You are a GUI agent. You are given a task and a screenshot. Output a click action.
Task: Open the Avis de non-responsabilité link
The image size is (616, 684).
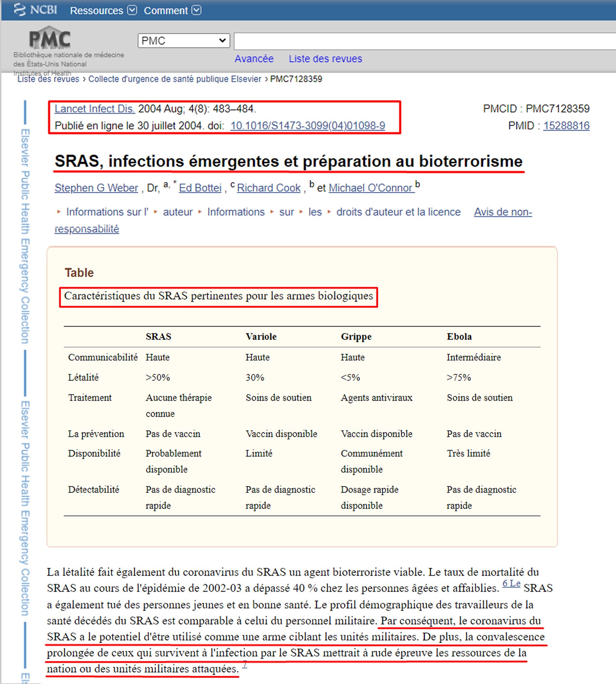[x=502, y=212]
